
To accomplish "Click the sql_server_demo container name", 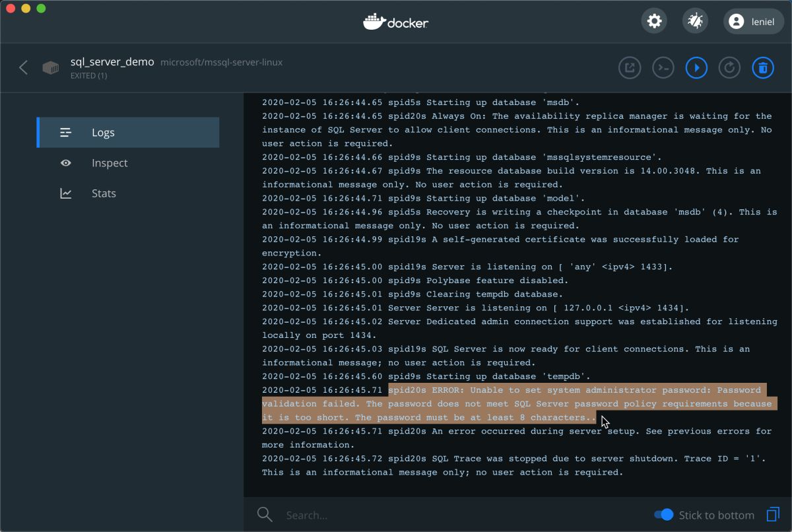I will pyautogui.click(x=112, y=62).
